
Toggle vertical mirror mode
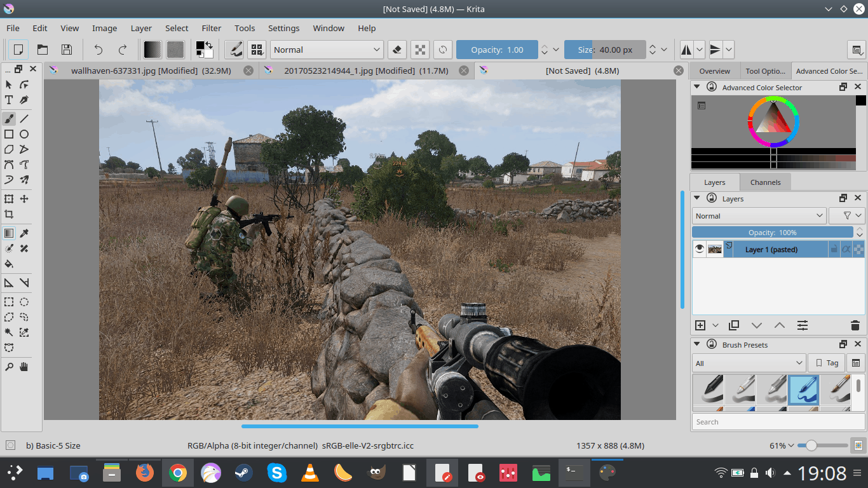coord(715,50)
